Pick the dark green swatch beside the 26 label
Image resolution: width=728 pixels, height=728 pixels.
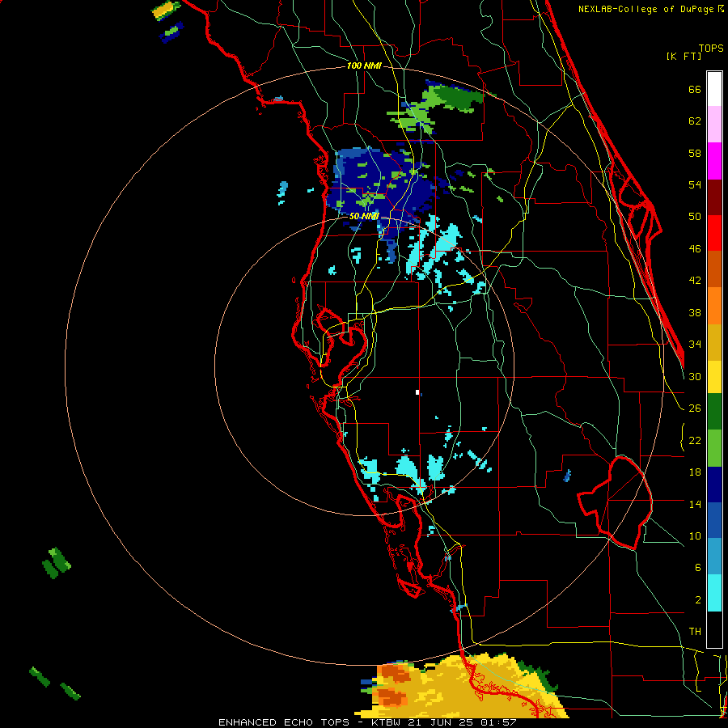point(714,412)
